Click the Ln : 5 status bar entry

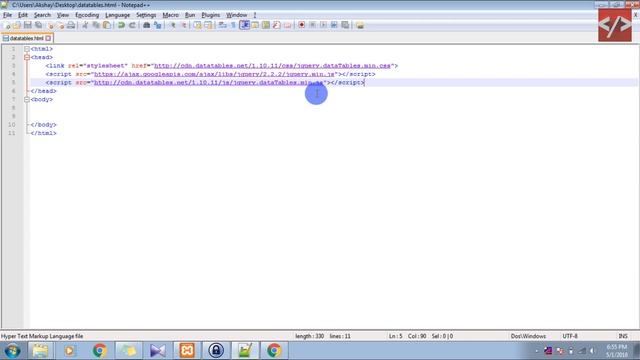(x=395, y=336)
